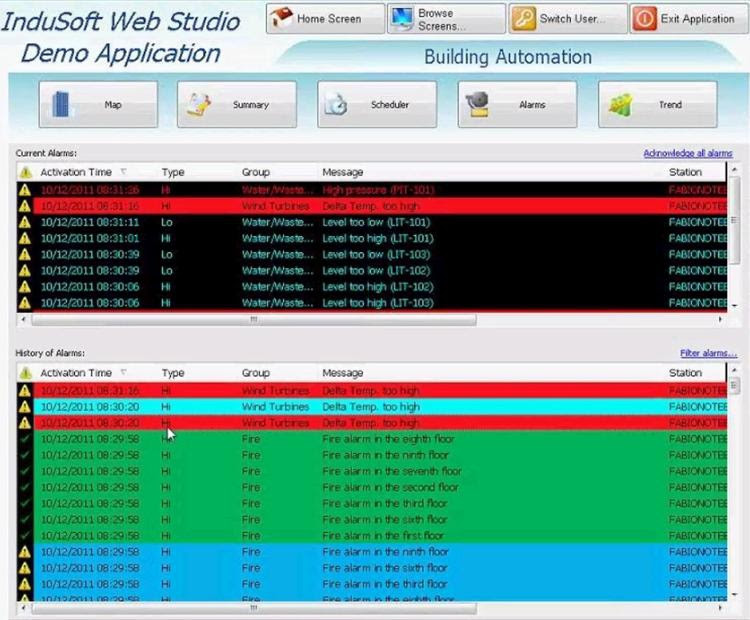750x620 pixels.
Task: Click History of Alarms scroll-up arrow
Action: pos(734,370)
